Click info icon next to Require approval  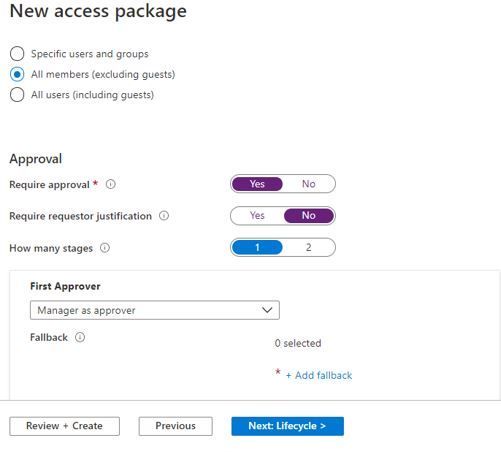(x=111, y=184)
